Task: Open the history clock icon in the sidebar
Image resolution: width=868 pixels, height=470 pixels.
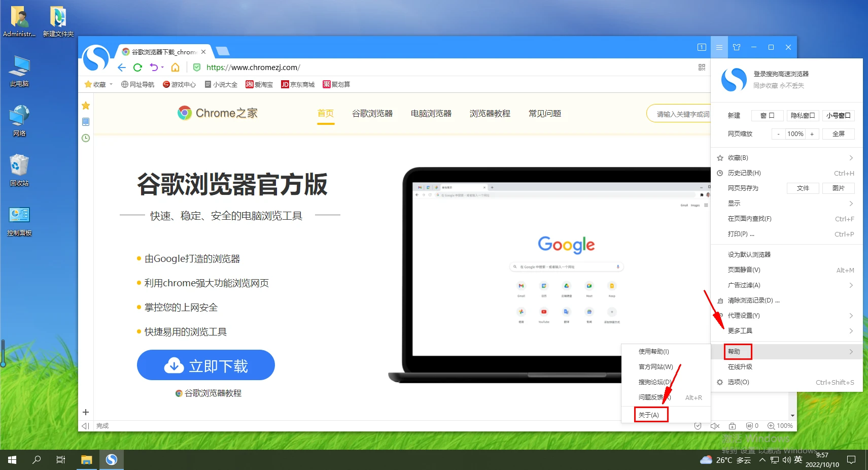Action: [x=86, y=138]
